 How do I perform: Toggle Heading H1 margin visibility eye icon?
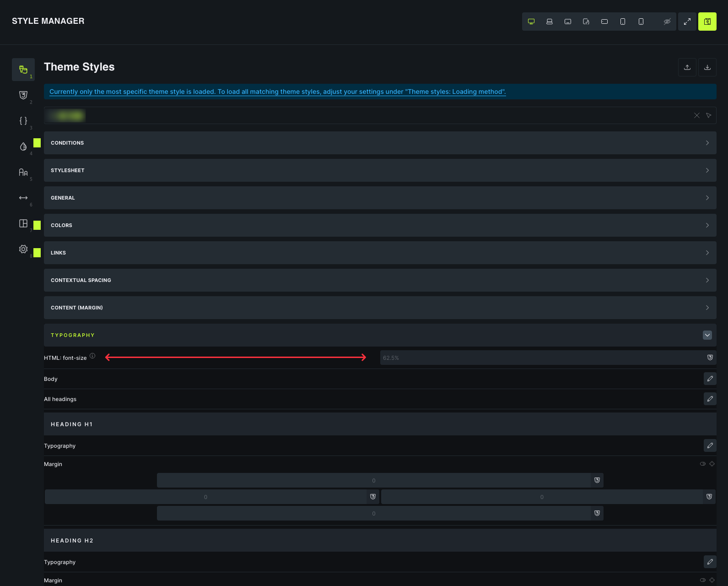(702, 464)
